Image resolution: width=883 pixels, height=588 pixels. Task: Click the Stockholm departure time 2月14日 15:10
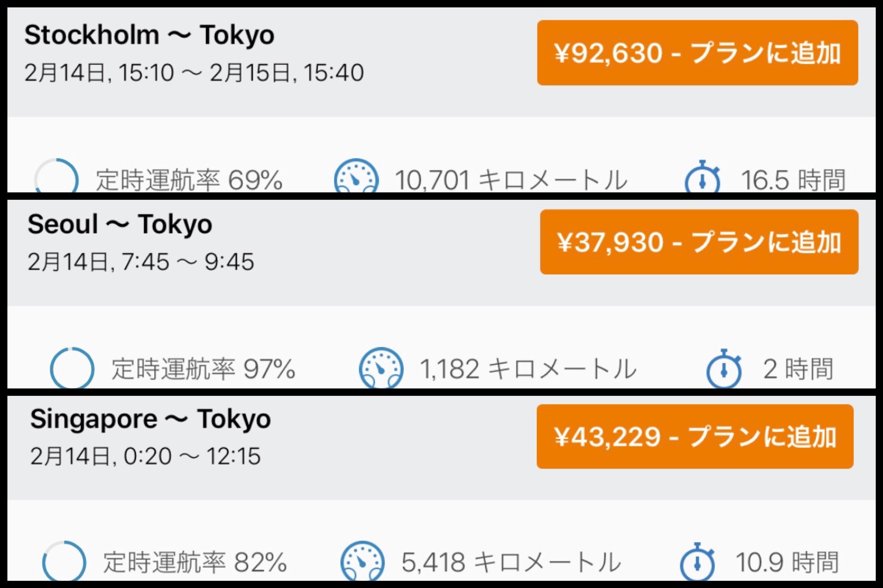[99, 72]
